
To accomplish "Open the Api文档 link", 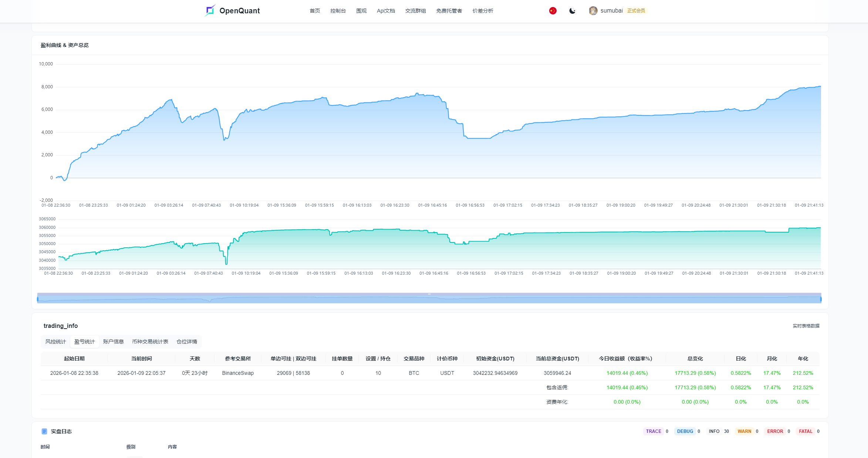I will pyautogui.click(x=386, y=11).
